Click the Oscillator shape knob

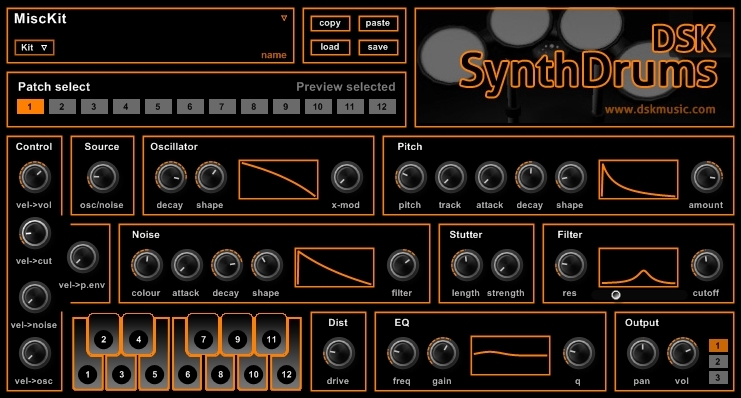(211, 177)
